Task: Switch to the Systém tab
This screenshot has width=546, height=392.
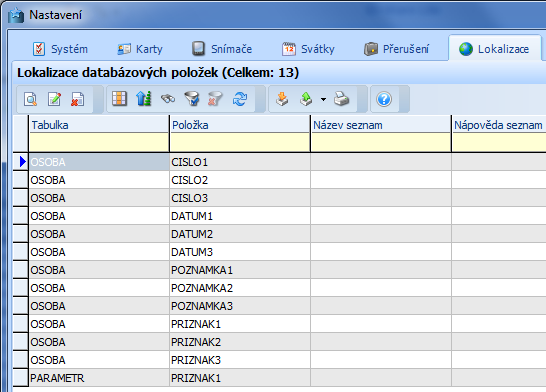Action: pos(60,49)
